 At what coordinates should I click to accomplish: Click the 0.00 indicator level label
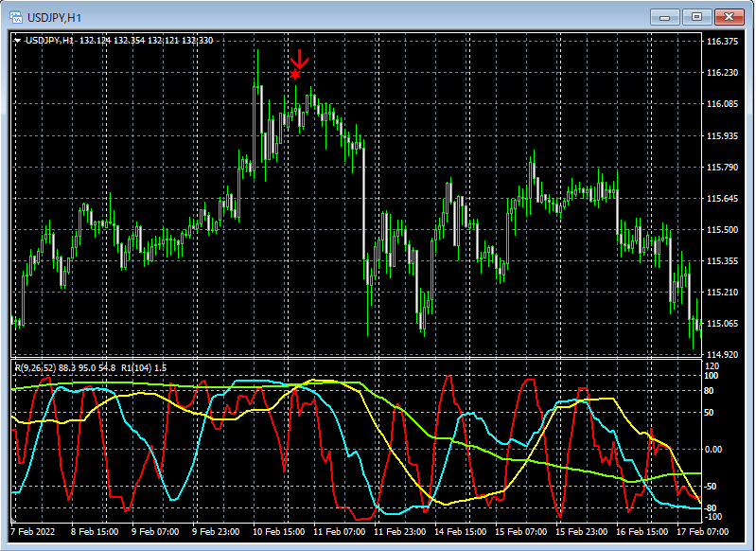tap(713, 450)
